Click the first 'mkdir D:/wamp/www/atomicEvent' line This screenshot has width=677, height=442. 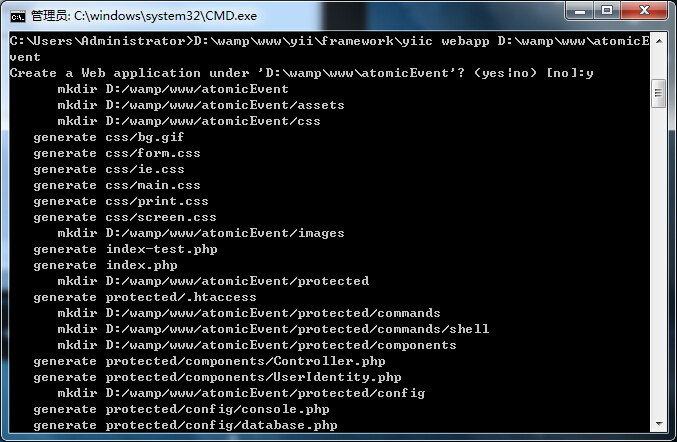173,89
